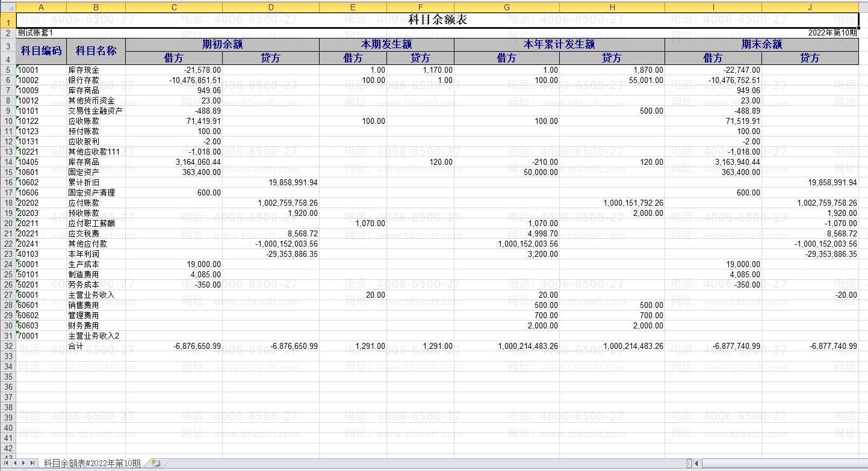Jump to the last sheet tab arrow
Image resolution: width=868 pixels, height=471 pixels.
coord(33,463)
